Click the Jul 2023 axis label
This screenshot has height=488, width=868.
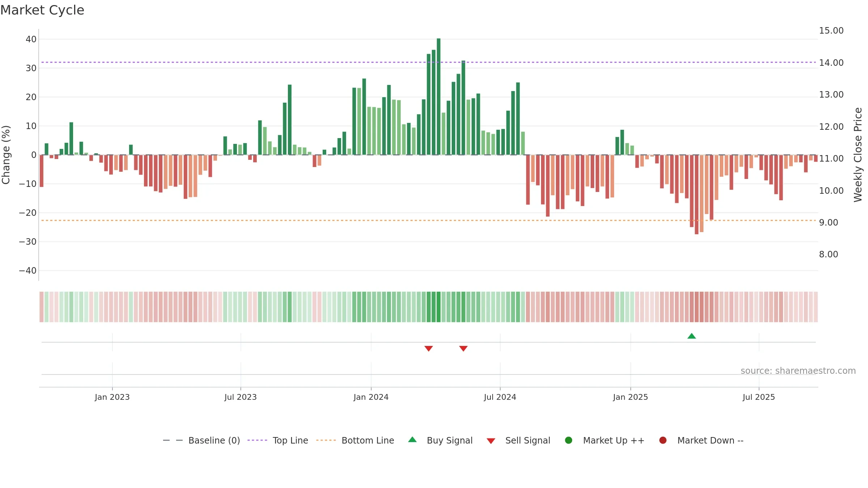point(241,397)
